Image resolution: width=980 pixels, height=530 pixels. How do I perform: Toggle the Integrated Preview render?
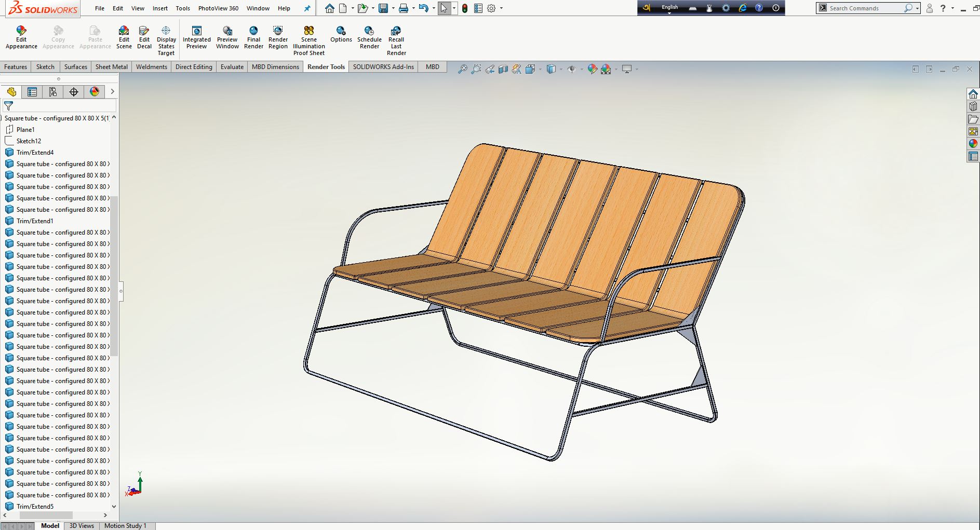[197, 37]
